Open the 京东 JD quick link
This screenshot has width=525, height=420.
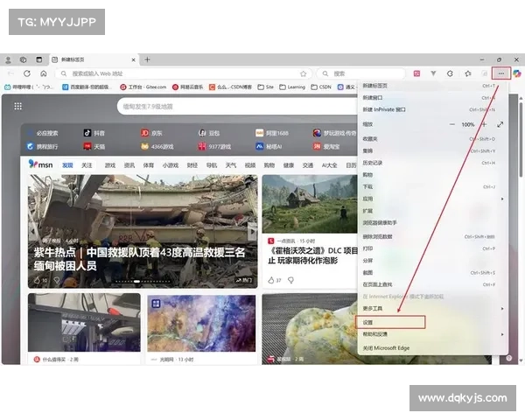tap(151, 133)
